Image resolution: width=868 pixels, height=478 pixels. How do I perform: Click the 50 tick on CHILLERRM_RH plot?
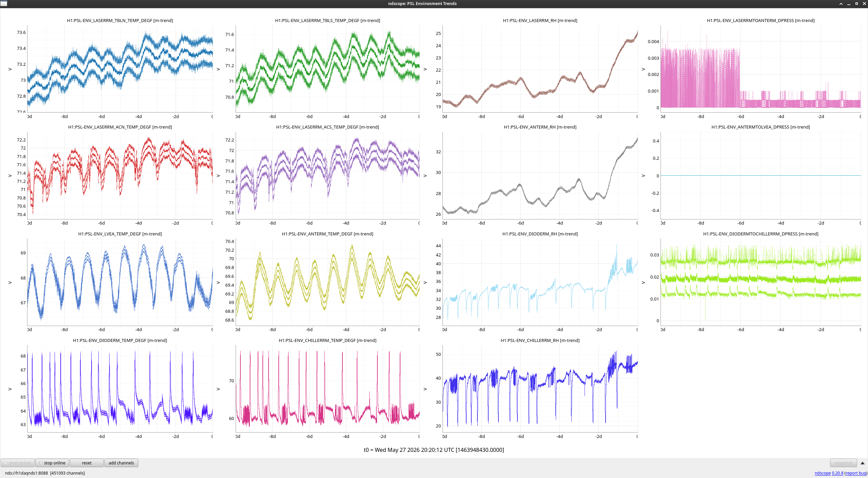pyautogui.click(x=438, y=355)
